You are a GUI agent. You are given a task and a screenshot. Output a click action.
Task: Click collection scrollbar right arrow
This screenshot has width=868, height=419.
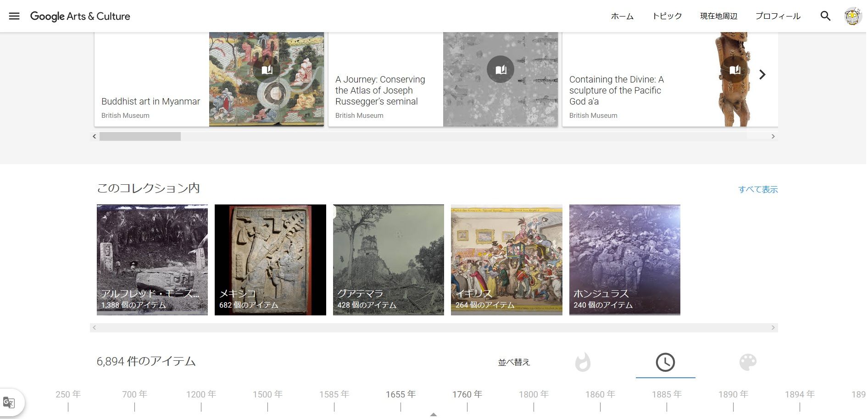click(773, 328)
